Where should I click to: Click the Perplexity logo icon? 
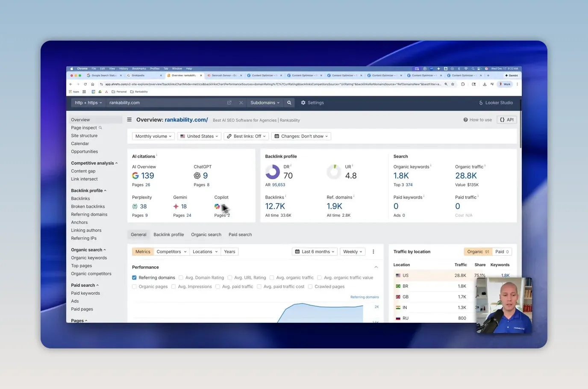(x=135, y=206)
